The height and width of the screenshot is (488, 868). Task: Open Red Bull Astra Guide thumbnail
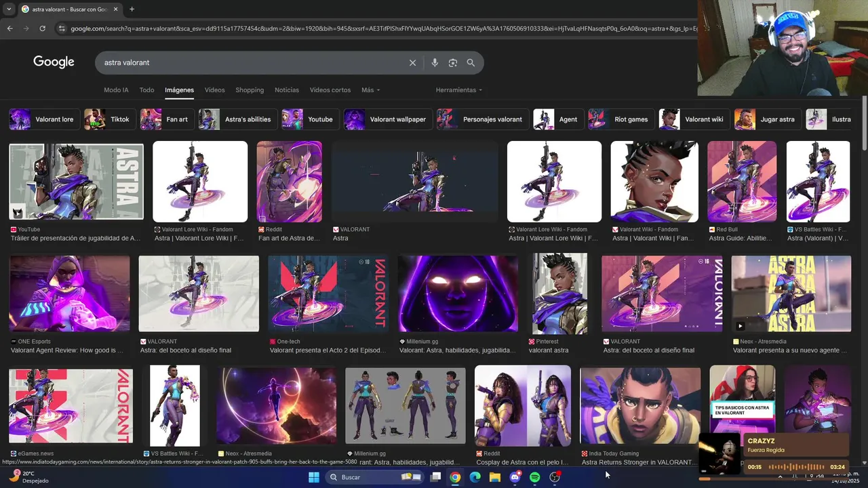click(x=742, y=182)
